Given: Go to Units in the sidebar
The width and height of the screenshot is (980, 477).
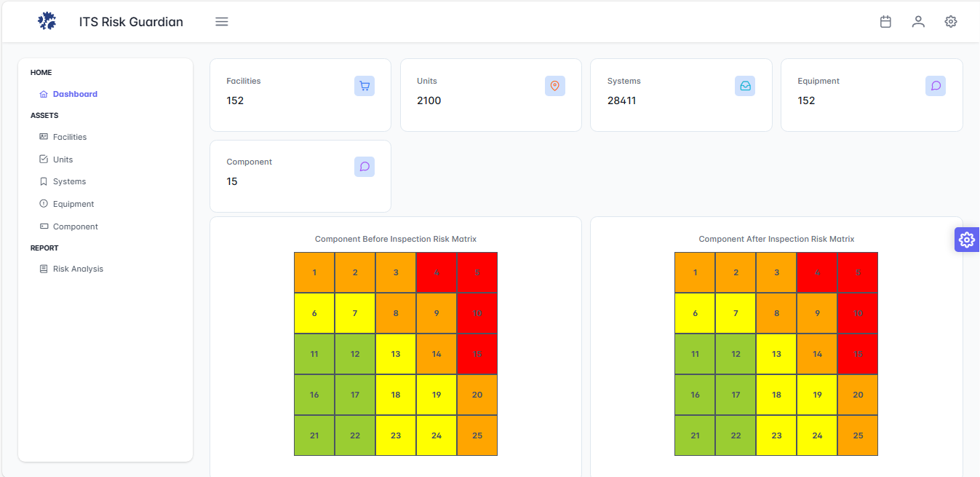Looking at the screenshot, I should (x=63, y=159).
